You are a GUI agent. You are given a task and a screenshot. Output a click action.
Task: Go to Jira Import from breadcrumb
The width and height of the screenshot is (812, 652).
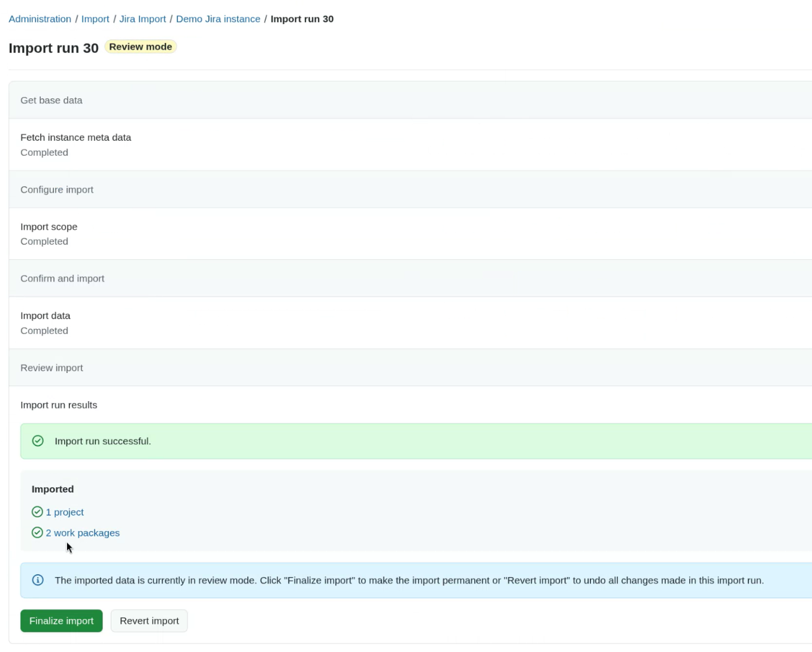[143, 19]
